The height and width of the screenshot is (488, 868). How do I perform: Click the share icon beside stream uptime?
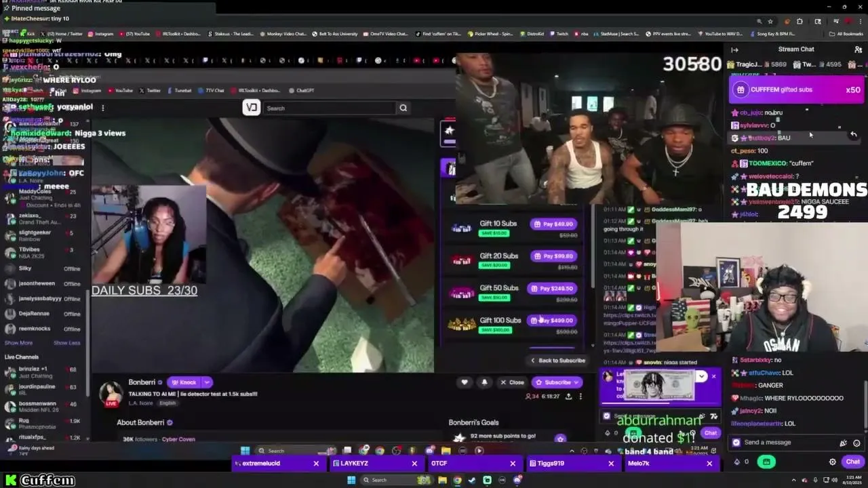pyautogui.click(x=568, y=396)
